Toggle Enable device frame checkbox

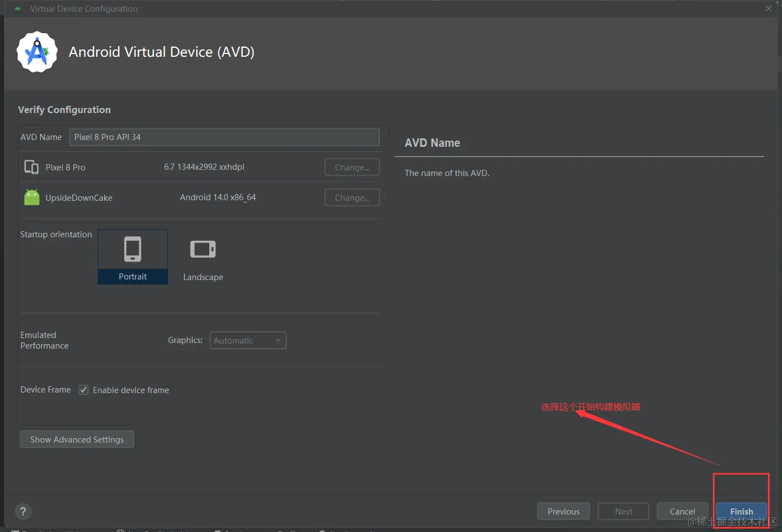pyautogui.click(x=83, y=390)
